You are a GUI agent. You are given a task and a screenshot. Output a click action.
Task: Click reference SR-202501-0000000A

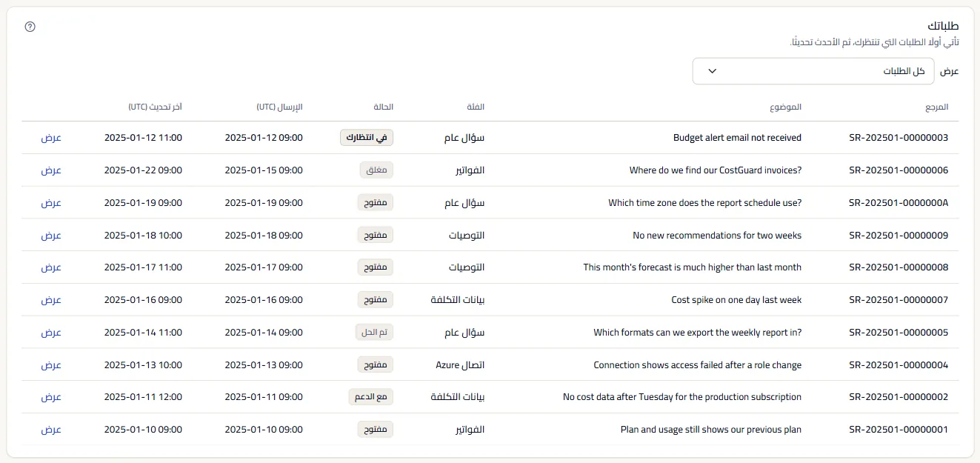pos(899,203)
